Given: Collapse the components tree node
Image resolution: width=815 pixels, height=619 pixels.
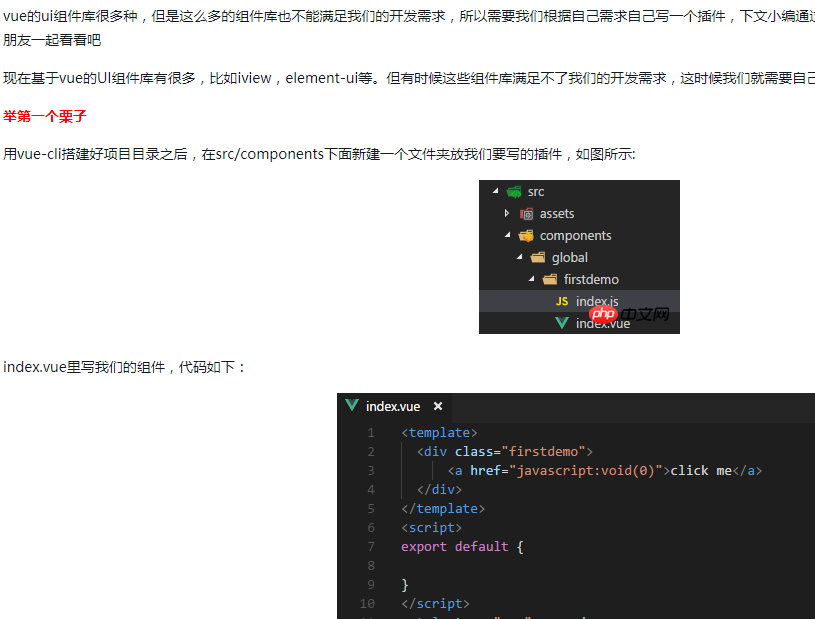Looking at the screenshot, I should tap(507, 235).
